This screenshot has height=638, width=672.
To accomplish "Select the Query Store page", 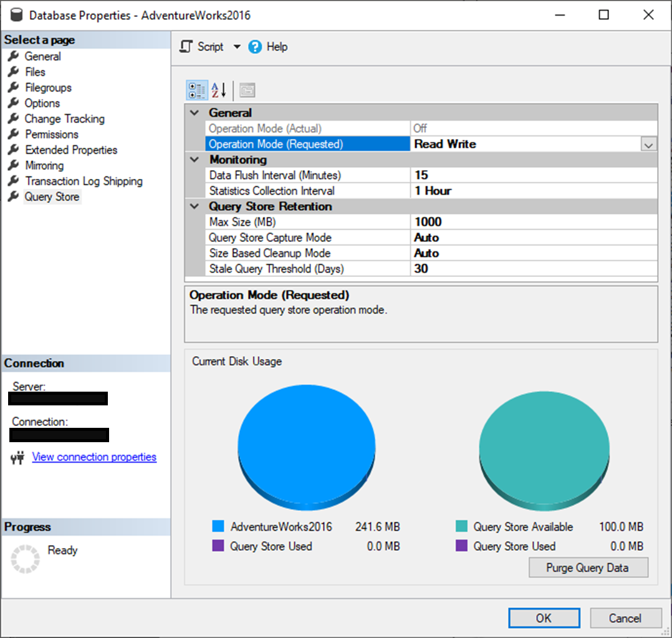I will (52, 196).
